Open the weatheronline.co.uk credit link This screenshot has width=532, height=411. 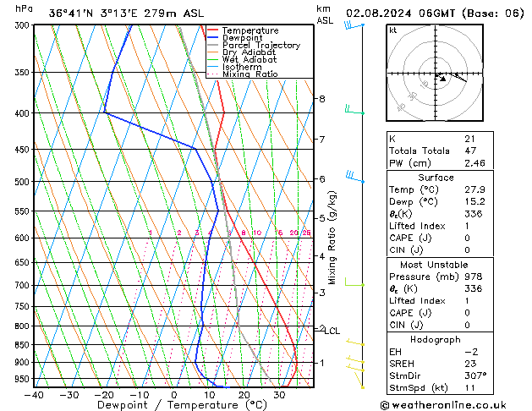[x=443, y=405]
